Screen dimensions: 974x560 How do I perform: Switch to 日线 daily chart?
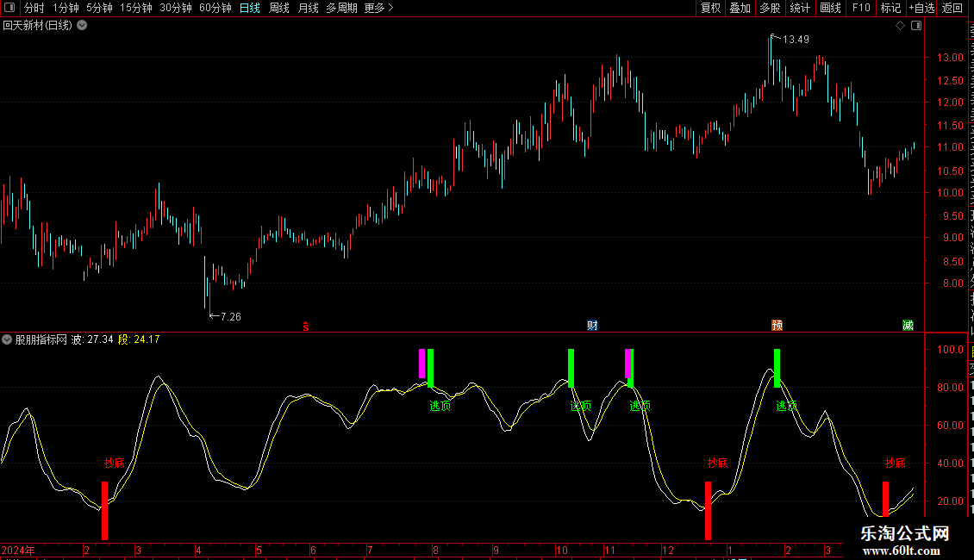250,8
